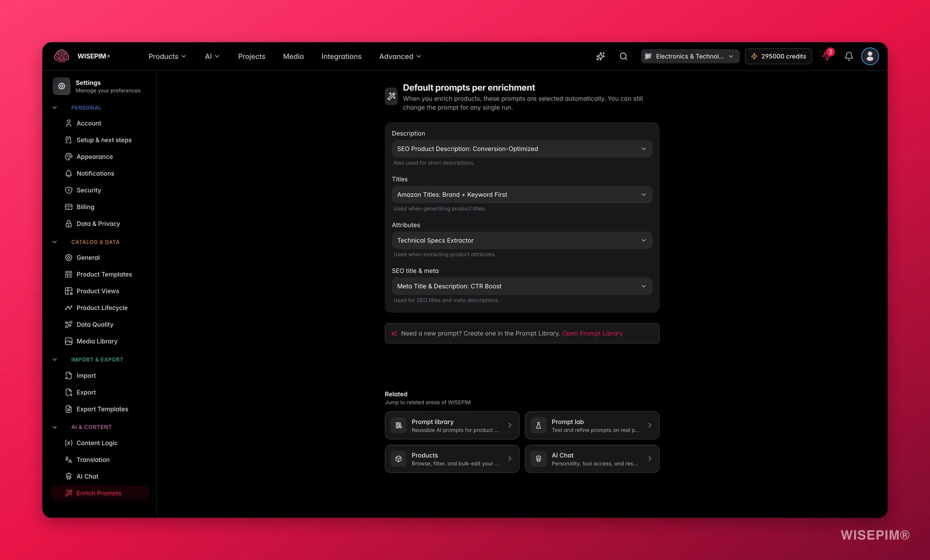Click the WISEPIM brand name in the top bar

[93, 56]
